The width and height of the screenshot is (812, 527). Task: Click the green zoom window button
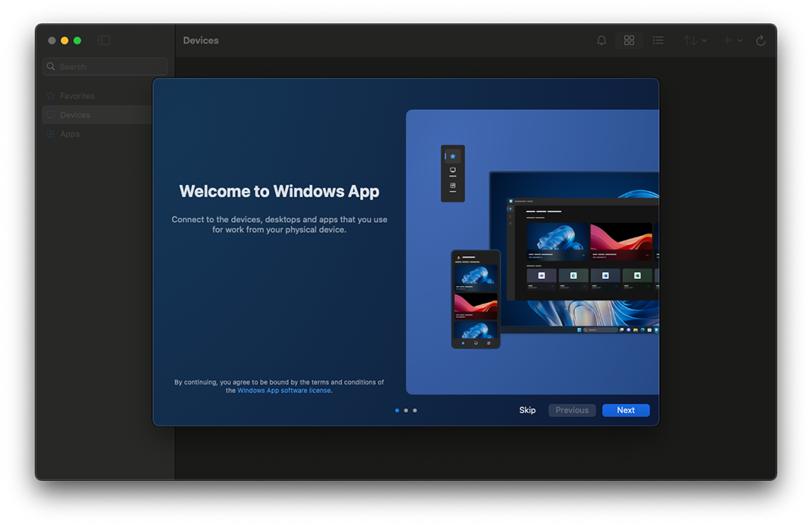pos(77,40)
